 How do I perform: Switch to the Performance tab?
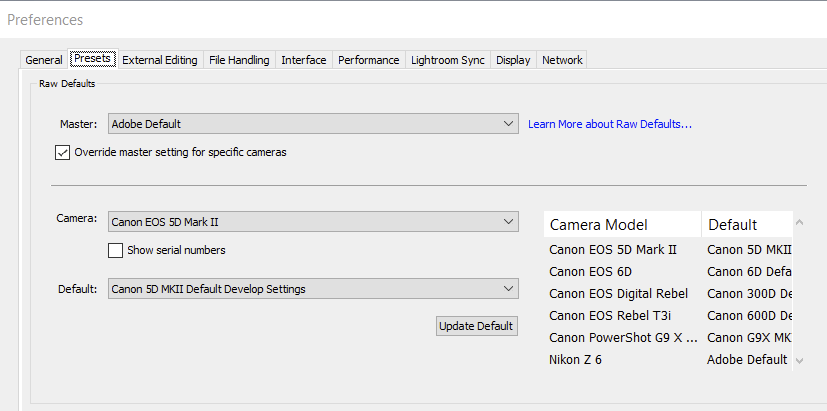coord(369,60)
